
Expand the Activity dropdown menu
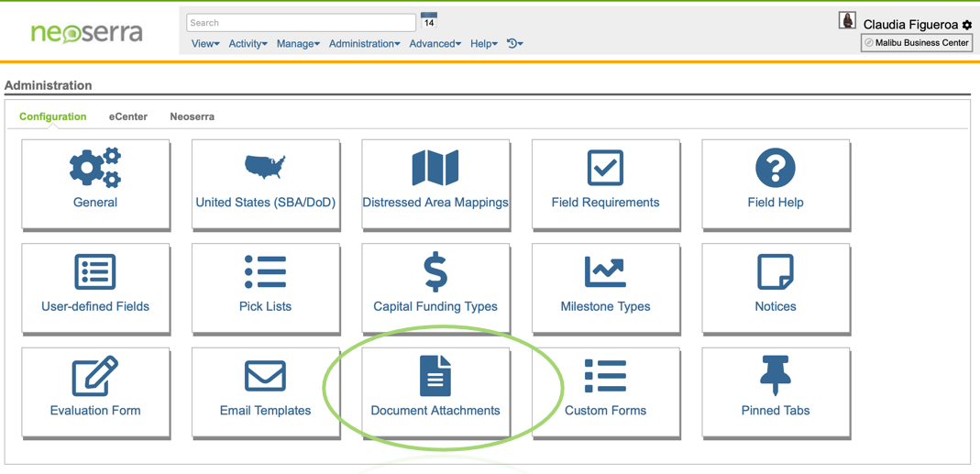click(248, 44)
